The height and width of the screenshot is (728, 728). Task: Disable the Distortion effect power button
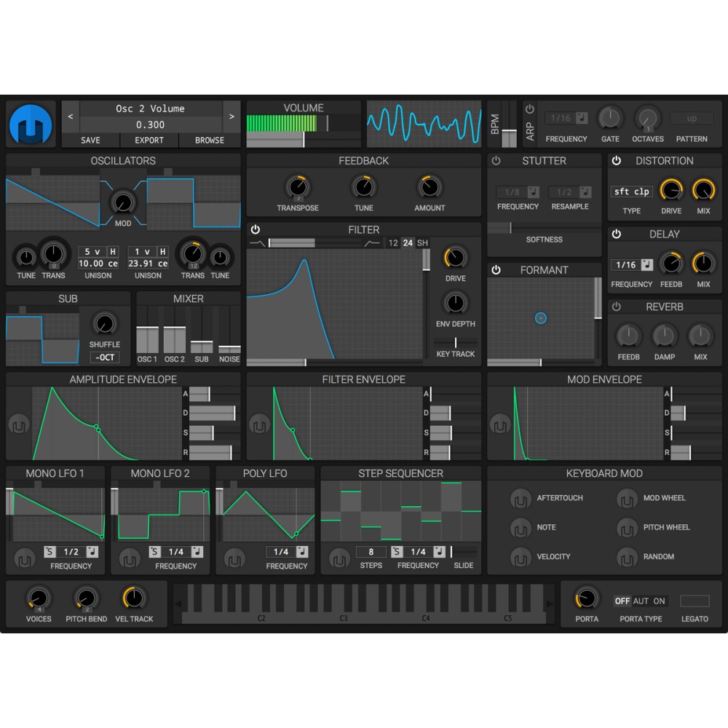[x=617, y=161]
